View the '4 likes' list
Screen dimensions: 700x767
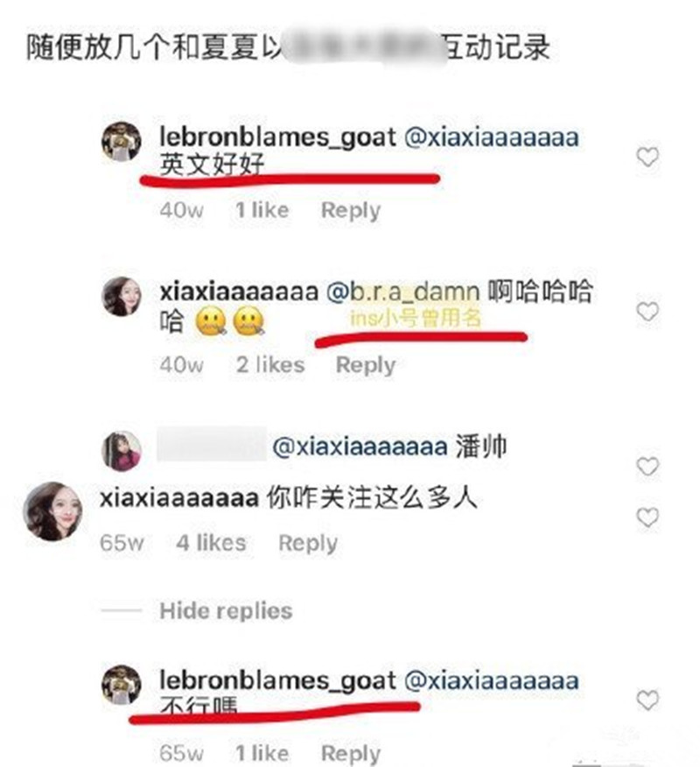coord(211,543)
